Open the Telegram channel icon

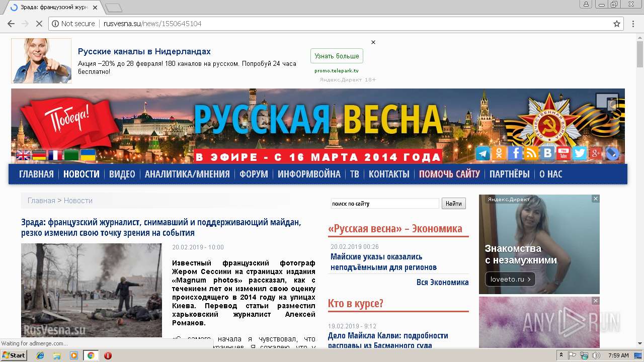click(483, 154)
